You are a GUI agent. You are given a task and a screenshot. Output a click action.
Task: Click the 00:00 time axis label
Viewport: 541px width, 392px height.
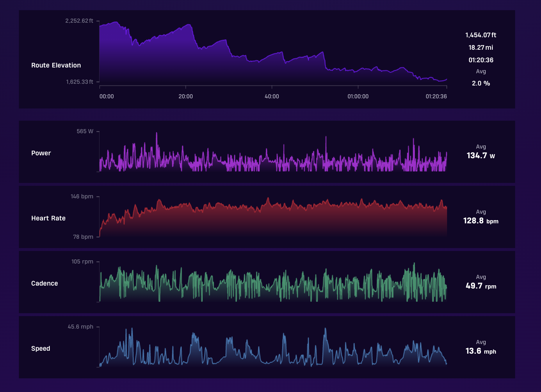[106, 96]
